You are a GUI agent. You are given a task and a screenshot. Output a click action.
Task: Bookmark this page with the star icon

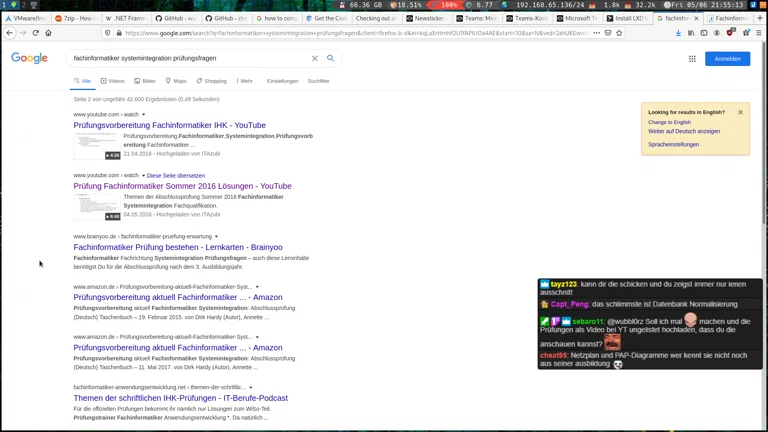coord(619,33)
